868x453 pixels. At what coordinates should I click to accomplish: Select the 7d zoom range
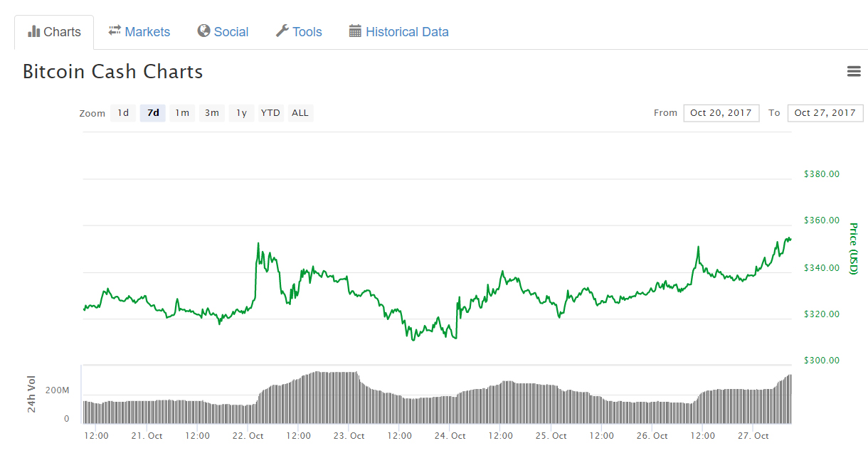(153, 113)
